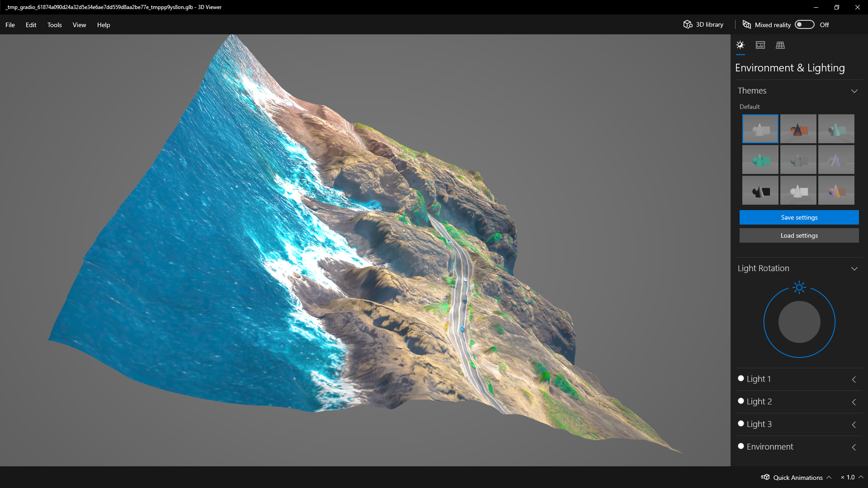Select the dark theme thumbnail with black shapes

coord(760,190)
